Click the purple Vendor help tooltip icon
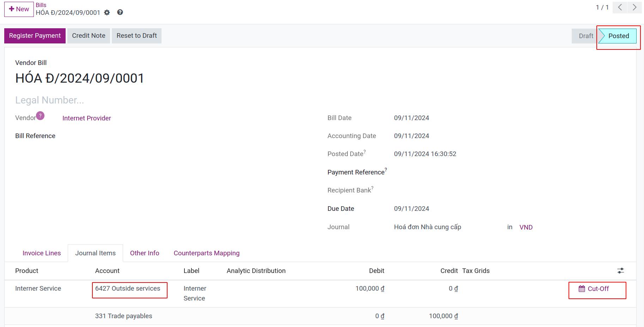 [x=40, y=115]
